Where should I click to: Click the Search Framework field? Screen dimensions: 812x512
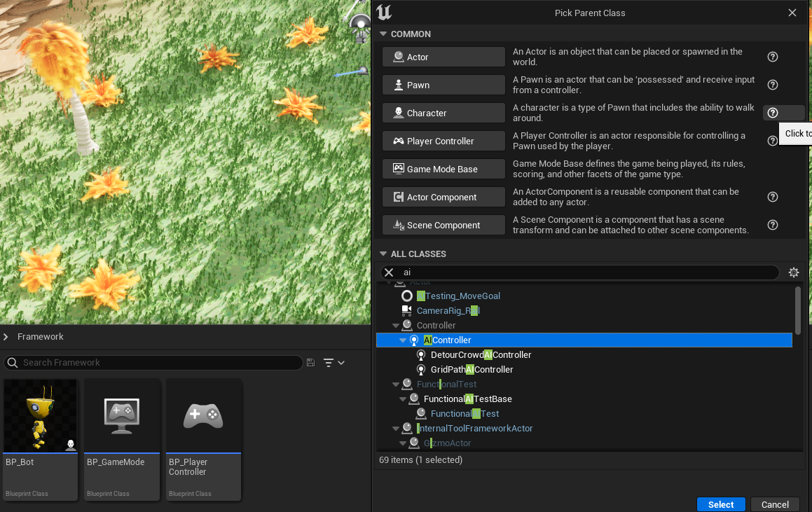153,363
